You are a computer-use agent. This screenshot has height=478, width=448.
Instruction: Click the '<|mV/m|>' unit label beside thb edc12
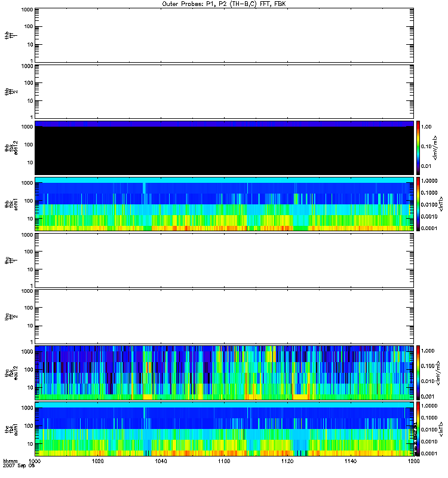[x=435, y=148]
